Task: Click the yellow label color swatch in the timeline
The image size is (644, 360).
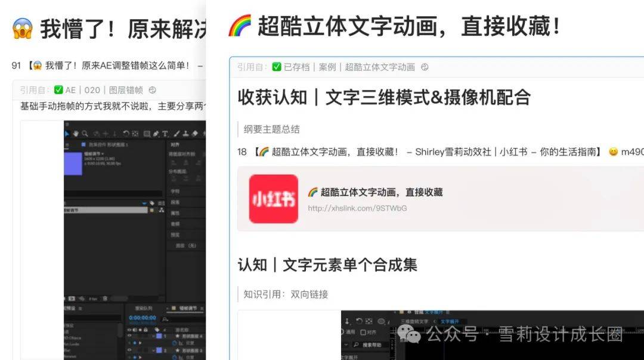Action: click(174, 309)
